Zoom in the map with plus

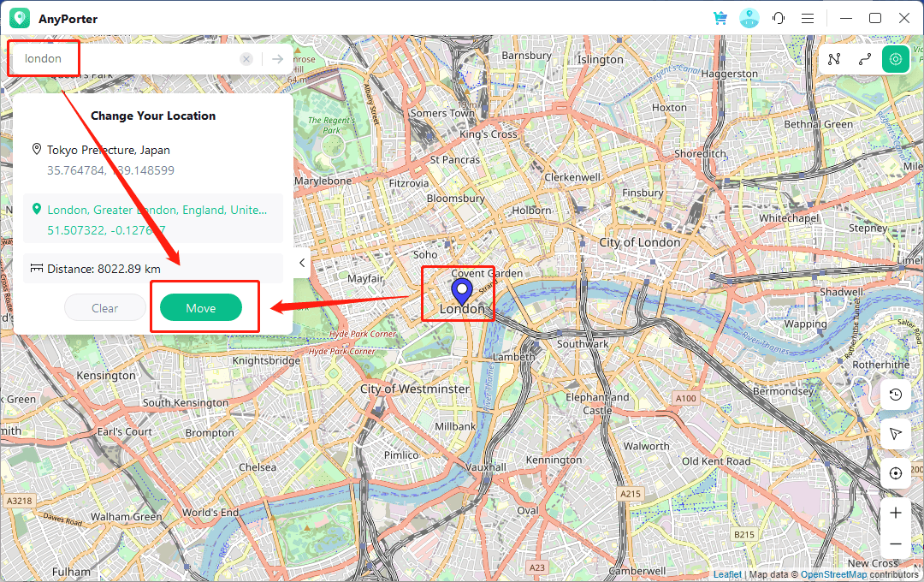coord(896,513)
